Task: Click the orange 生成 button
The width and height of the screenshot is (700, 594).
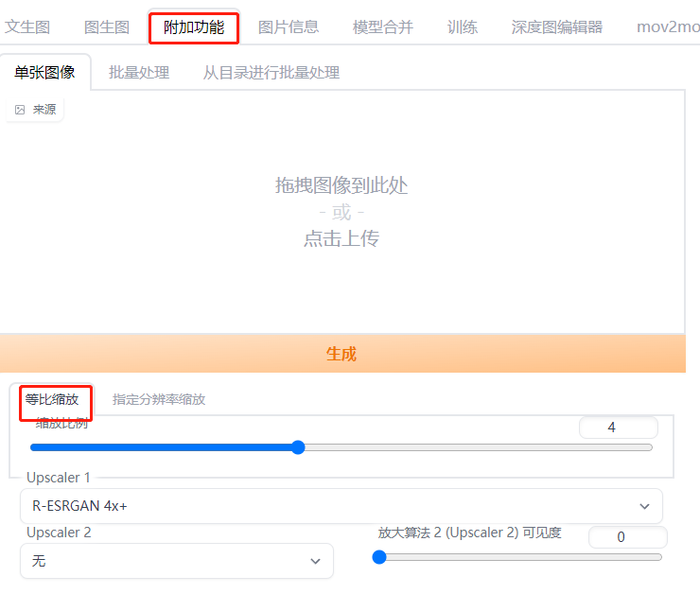Action: pyautogui.click(x=342, y=354)
